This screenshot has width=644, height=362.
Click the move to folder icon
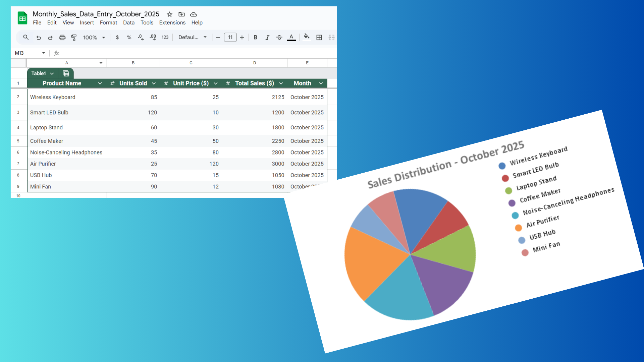click(x=181, y=14)
